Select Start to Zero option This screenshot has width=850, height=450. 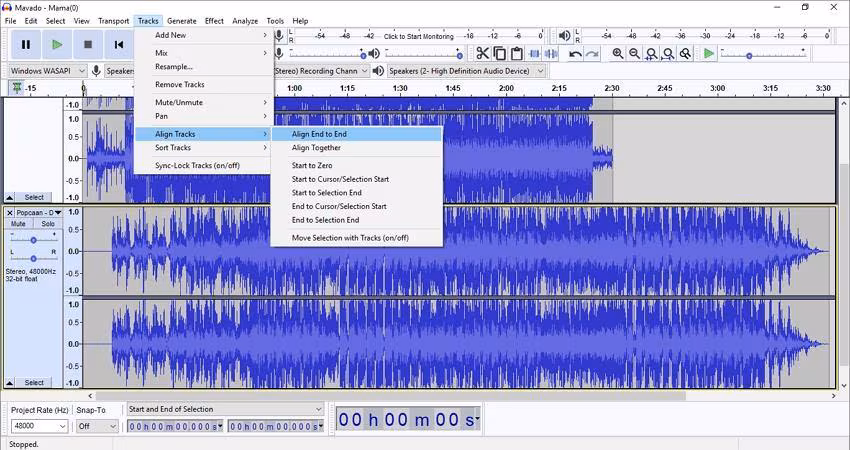click(356, 165)
